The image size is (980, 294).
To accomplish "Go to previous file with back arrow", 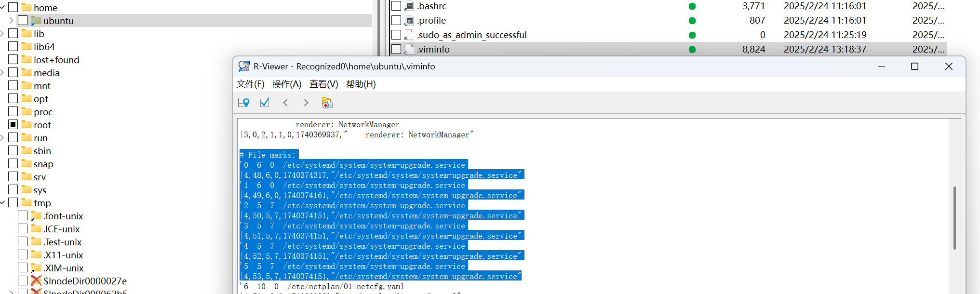I will coord(285,103).
